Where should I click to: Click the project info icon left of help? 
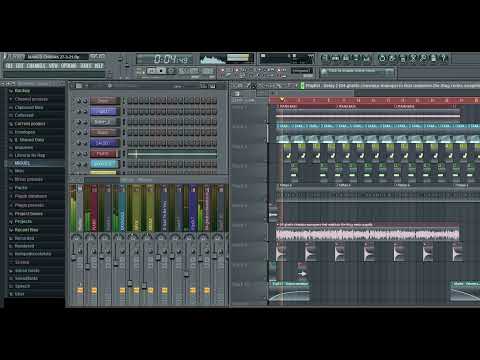coord(433,59)
